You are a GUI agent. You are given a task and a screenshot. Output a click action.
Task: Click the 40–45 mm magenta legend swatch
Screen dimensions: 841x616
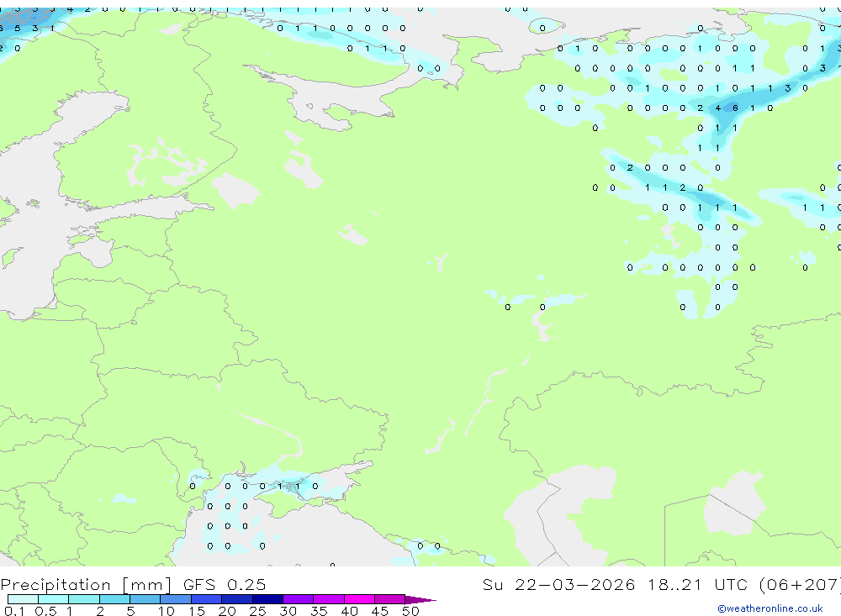(x=359, y=599)
